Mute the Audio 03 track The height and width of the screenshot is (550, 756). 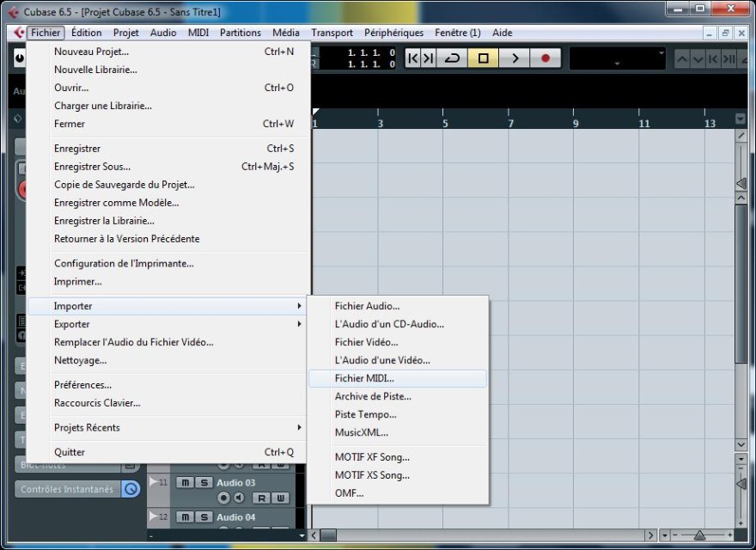click(186, 482)
